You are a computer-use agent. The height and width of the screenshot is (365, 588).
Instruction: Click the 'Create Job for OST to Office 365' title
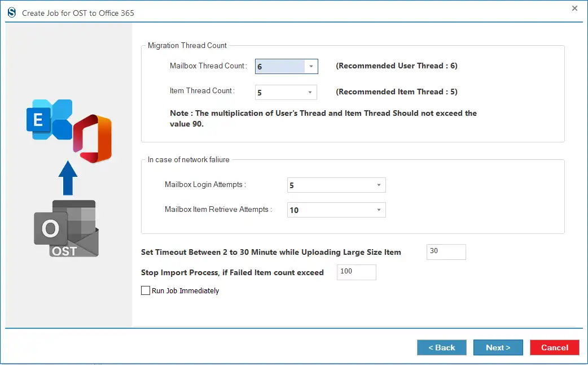(78, 13)
